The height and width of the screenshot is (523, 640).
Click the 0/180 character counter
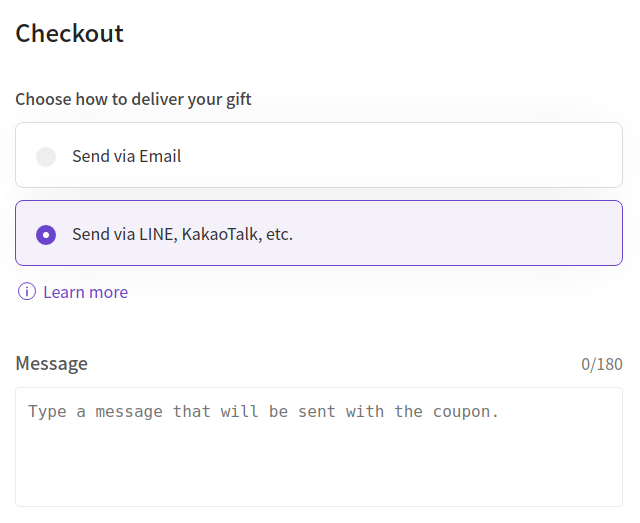602,364
